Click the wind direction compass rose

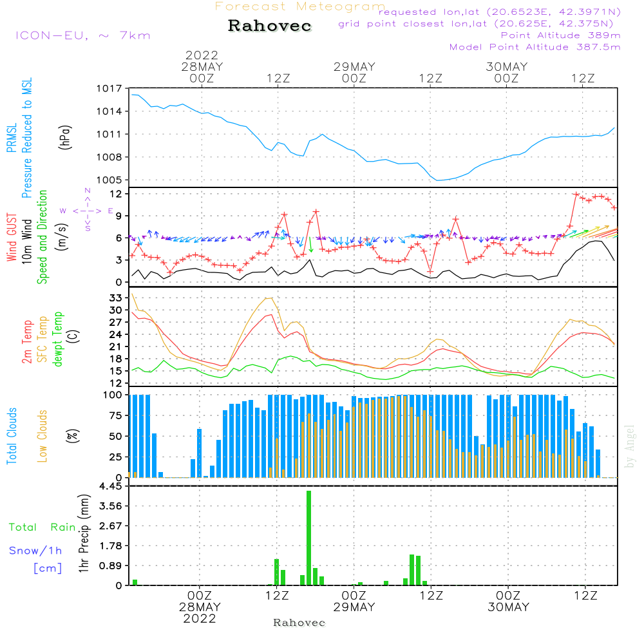(87, 211)
